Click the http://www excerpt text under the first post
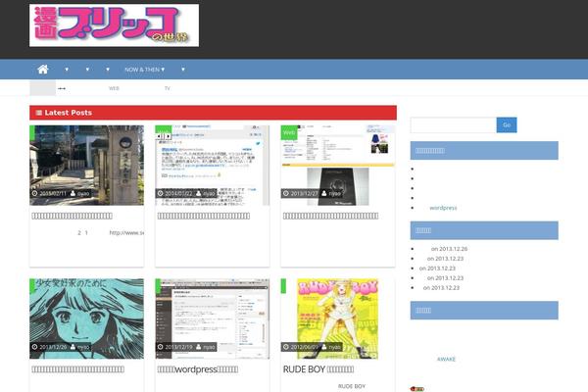The width and height of the screenshot is (588, 392). click(x=126, y=233)
